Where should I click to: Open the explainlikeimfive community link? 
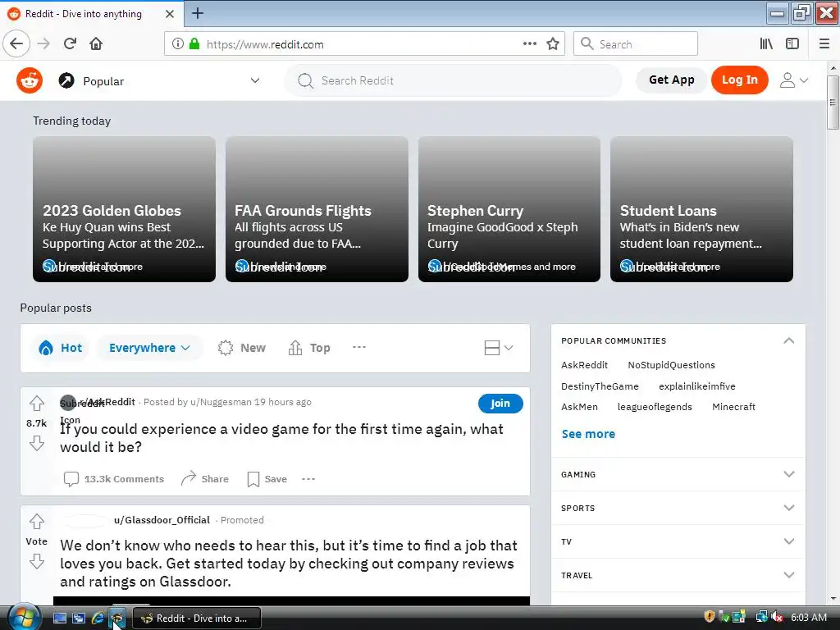click(697, 386)
